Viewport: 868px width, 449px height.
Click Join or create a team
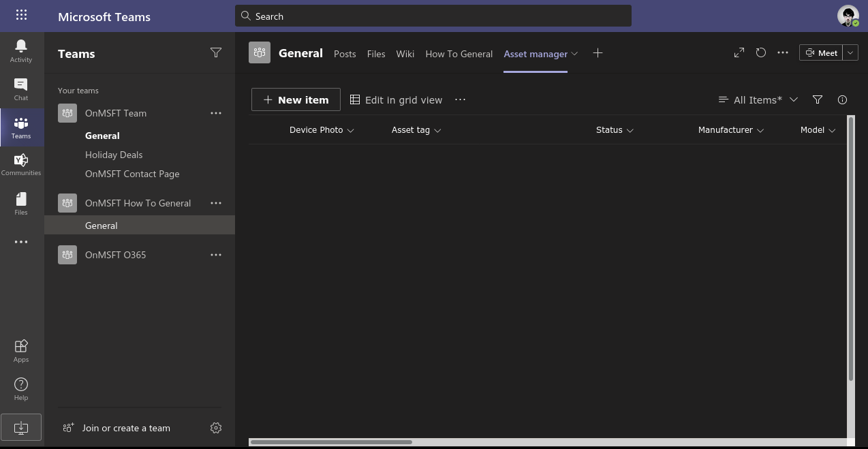point(117,428)
